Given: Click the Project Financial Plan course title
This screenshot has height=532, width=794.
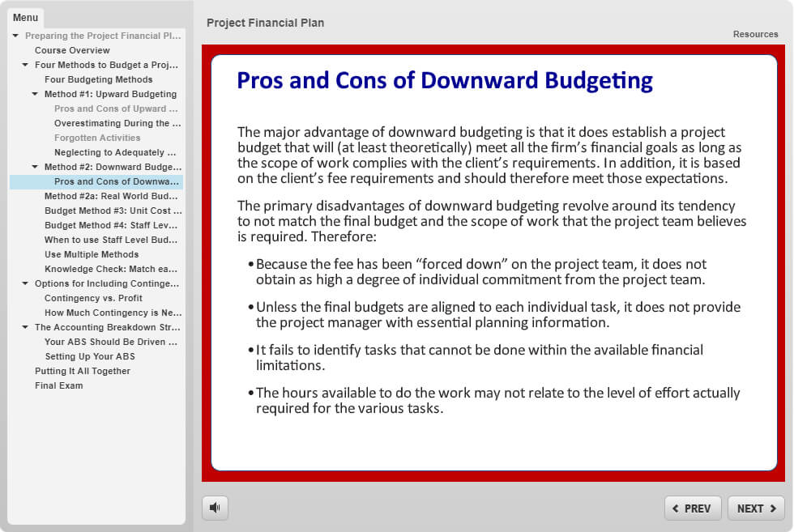Looking at the screenshot, I should [x=266, y=23].
